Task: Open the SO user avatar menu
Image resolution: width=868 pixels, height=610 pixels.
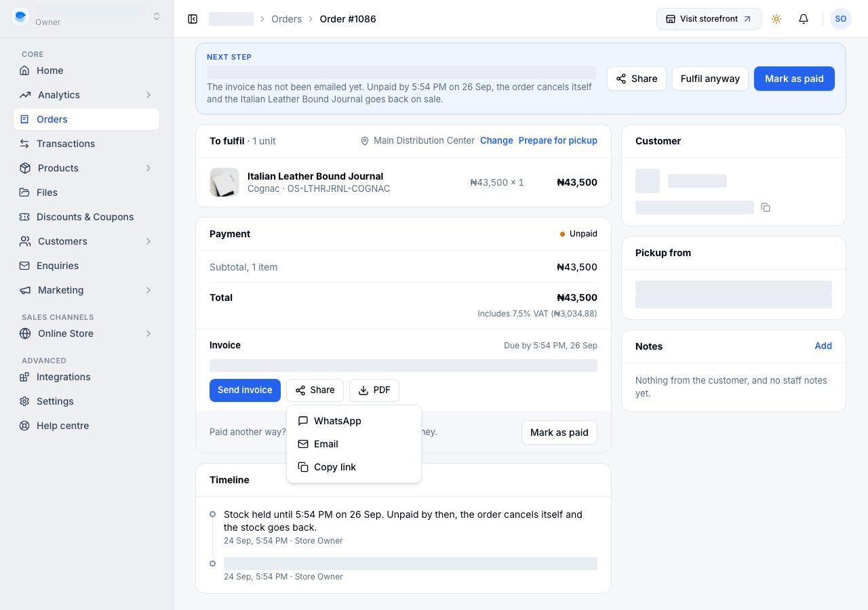Action: pos(841,19)
